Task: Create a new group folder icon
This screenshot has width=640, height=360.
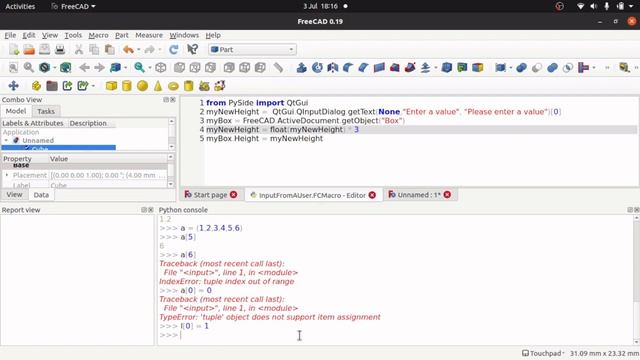Action: (x=52, y=86)
